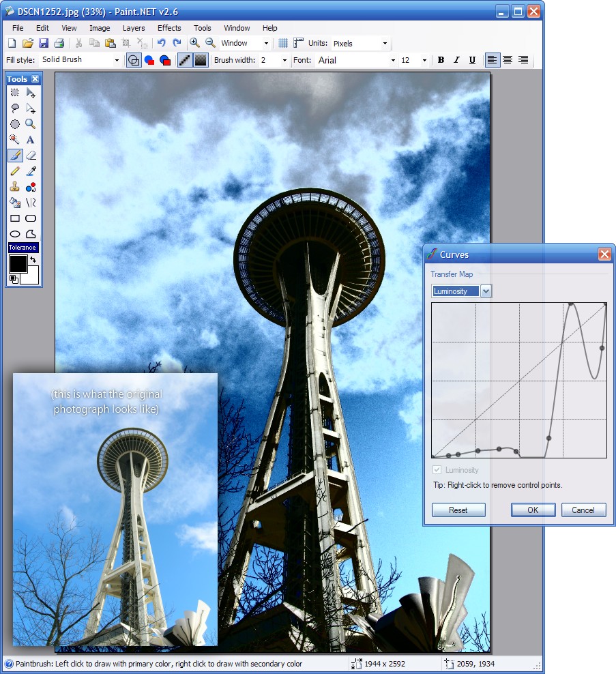Screen dimensions: 616x674
Task: Open the Units Pixels dropdown
Action: click(360, 43)
